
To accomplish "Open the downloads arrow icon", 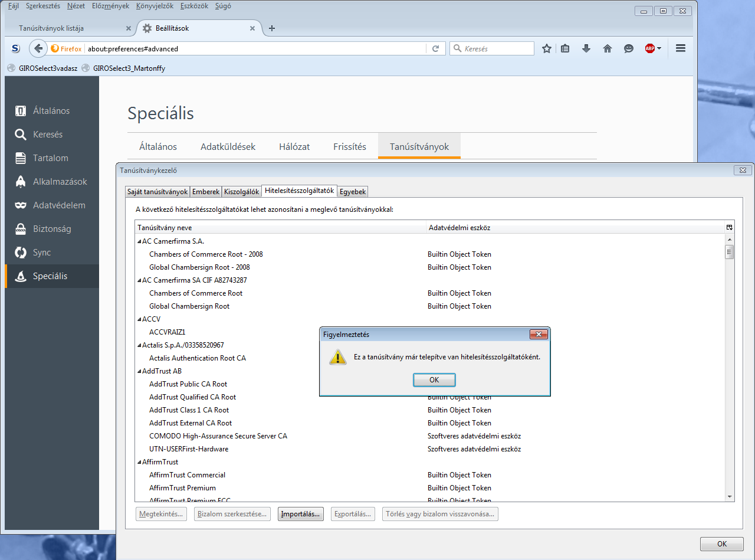I will 586,49.
